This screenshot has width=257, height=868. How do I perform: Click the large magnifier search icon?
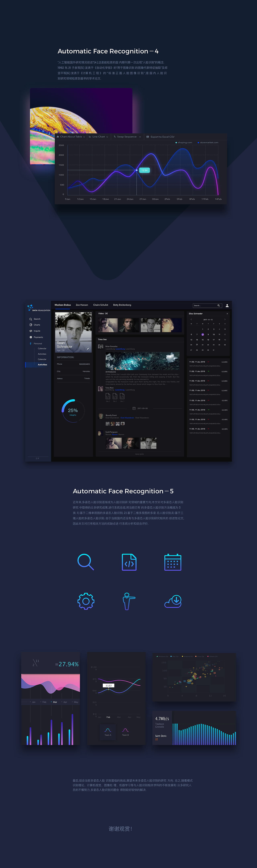point(86,562)
